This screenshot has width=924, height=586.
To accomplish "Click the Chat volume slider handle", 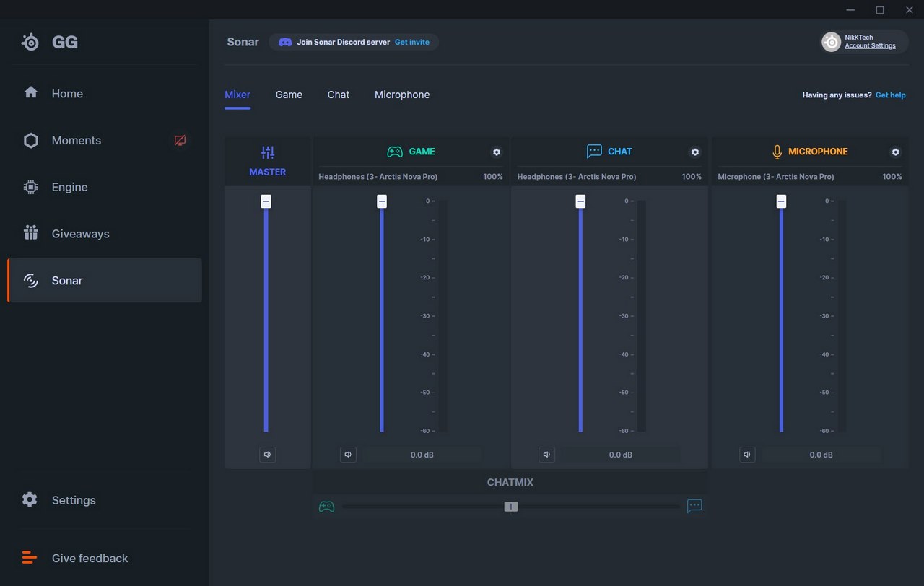I will coord(580,201).
